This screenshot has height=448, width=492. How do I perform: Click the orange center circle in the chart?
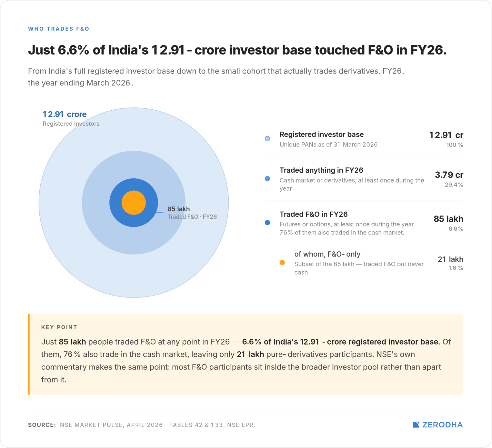pyautogui.click(x=134, y=203)
